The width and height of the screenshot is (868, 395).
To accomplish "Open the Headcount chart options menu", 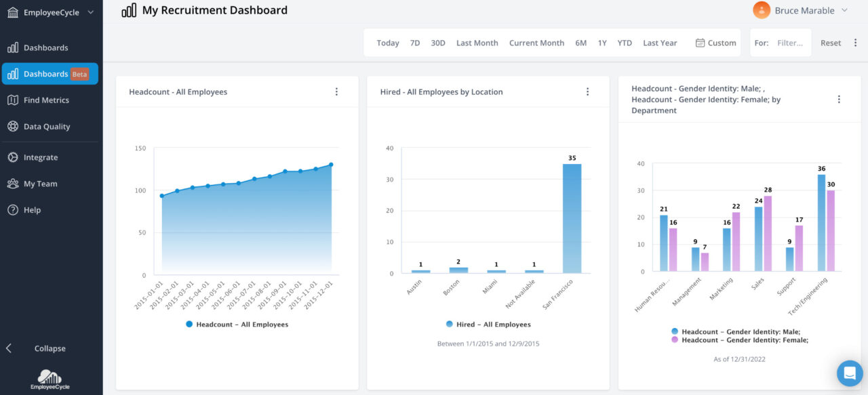I will pyautogui.click(x=336, y=91).
